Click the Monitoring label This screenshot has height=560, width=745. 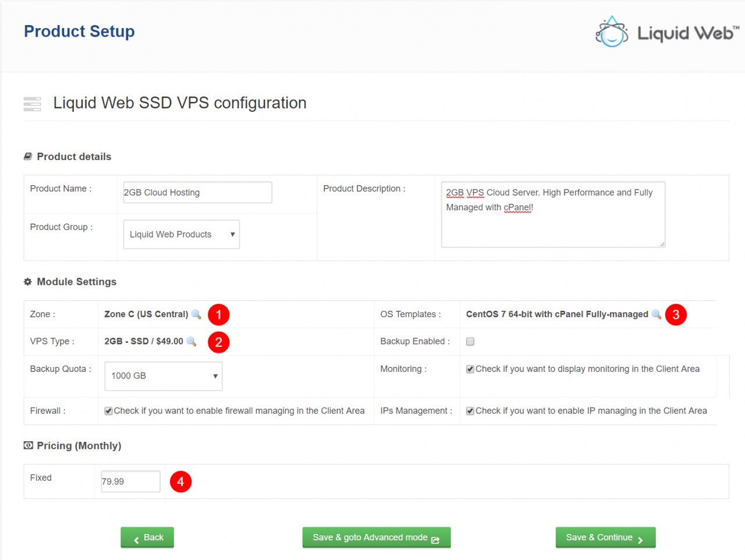click(x=403, y=369)
